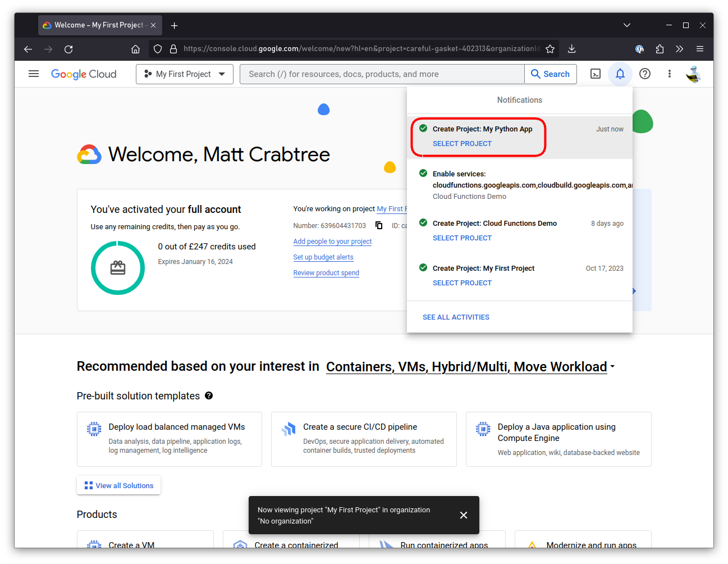Image resolution: width=728 pixels, height=564 pixels.
Task: Click Review product spend link
Action: (326, 273)
